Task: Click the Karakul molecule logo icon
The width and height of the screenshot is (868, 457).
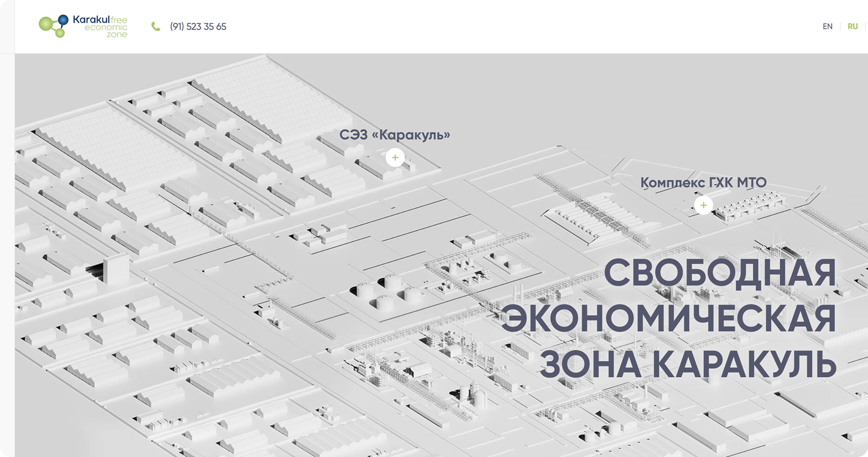Action: tap(54, 26)
